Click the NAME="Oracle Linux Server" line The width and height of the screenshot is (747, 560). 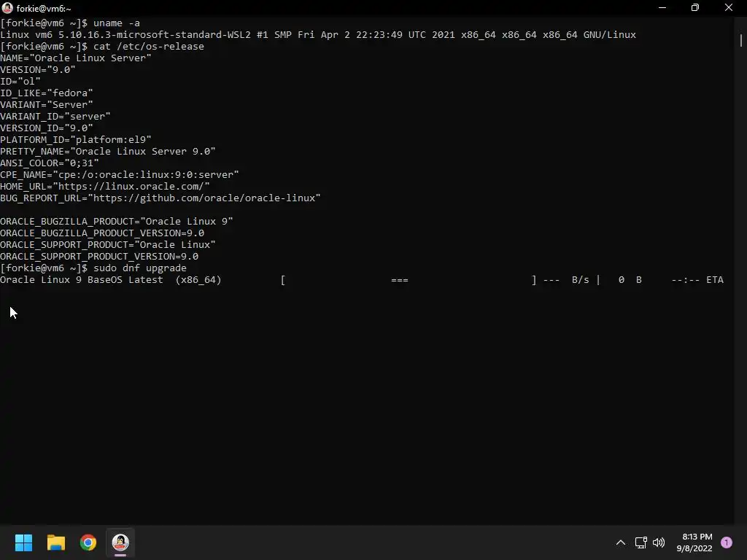76,58
